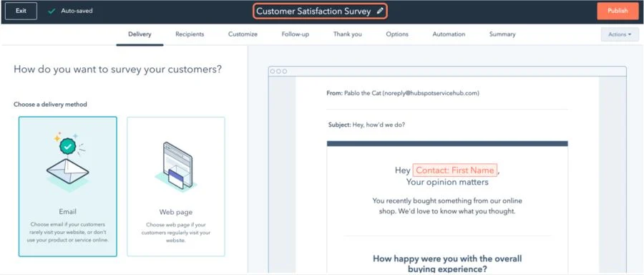Click the preview window control dots

(x=278, y=71)
